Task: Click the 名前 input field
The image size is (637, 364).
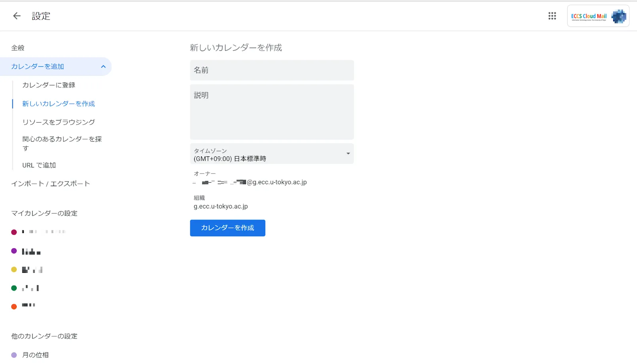Action: [x=272, y=70]
